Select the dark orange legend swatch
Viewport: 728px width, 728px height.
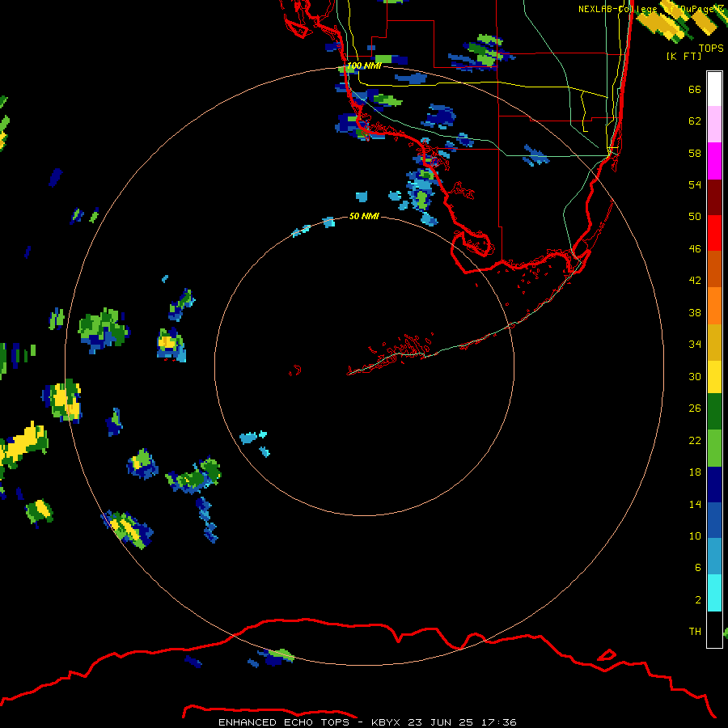714,269
